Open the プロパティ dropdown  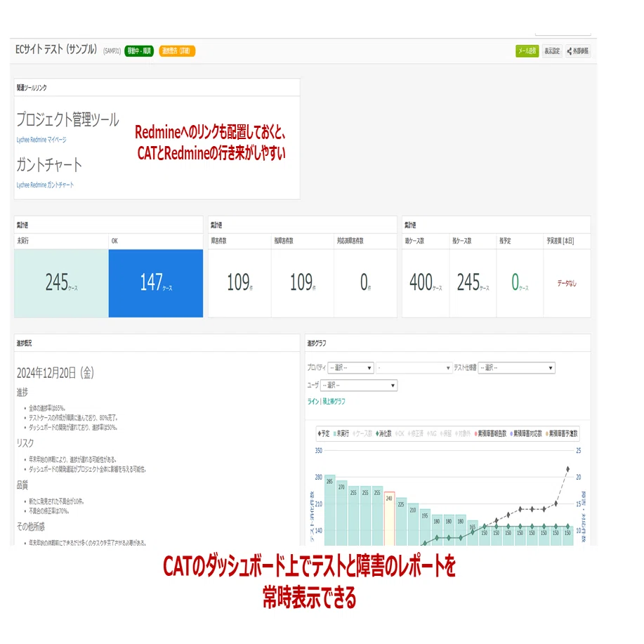click(x=350, y=367)
